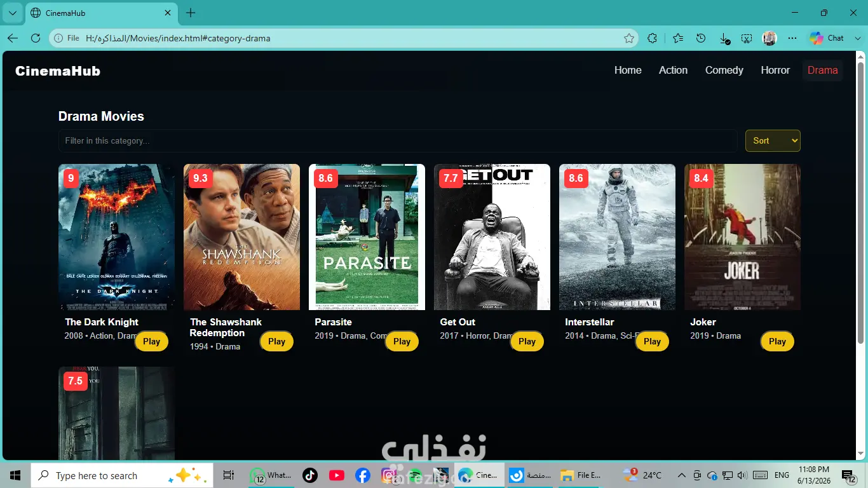Open TikTok from the taskbar
Screen dimensions: 868x488
click(309, 475)
